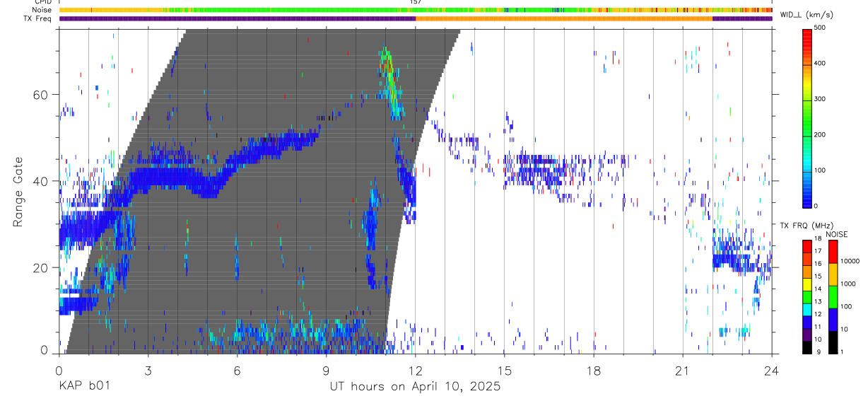Image resolution: width=868 pixels, height=401 pixels.
Task: Click the 200 label on WID colorbar
Action: point(820,134)
